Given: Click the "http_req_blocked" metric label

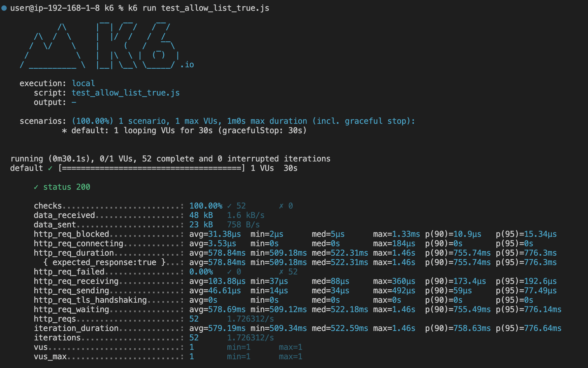Looking at the screenshot, I should point(71,234).
